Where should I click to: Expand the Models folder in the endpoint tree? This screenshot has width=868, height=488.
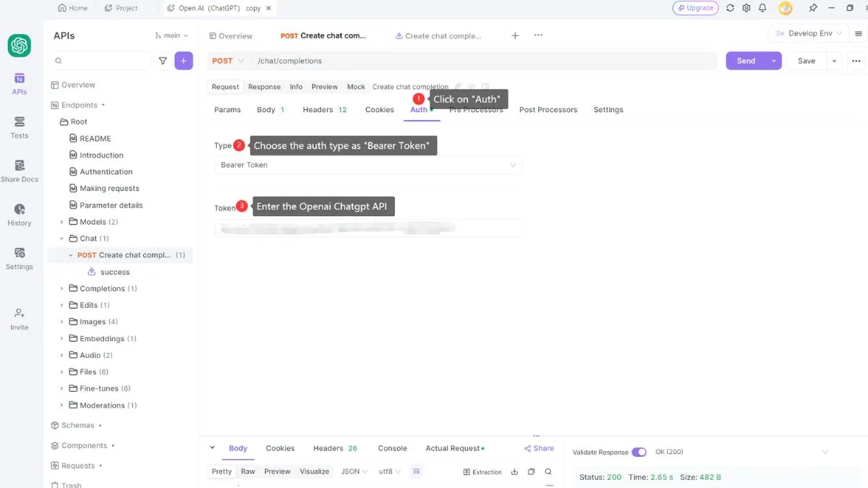coord(61,221)
